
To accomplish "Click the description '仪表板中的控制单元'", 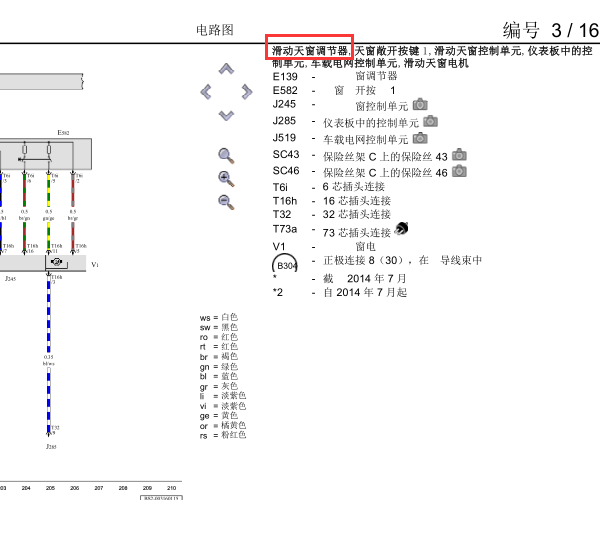I will (371, 123).
